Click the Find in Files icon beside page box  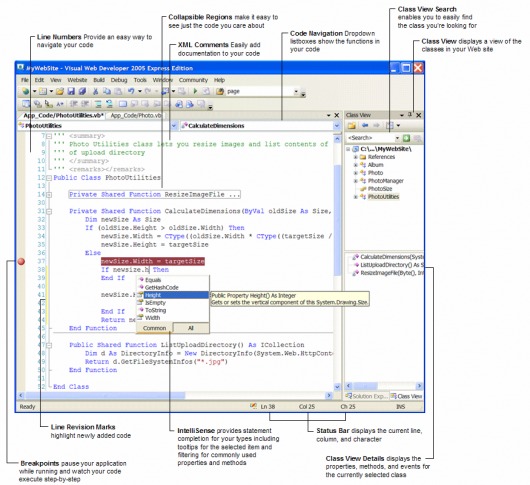(x=220, y=91)
